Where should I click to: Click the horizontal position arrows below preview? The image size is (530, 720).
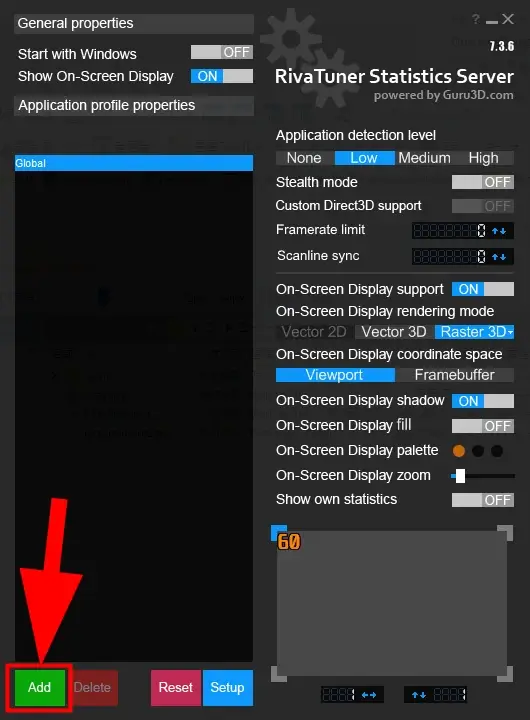pos(369,694)
